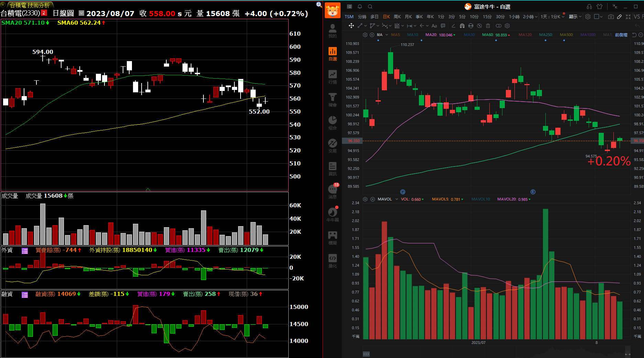The width and height of the screenshot is (644, 358).
Task: Click the E event marker on chart
Action: point(533,192)
